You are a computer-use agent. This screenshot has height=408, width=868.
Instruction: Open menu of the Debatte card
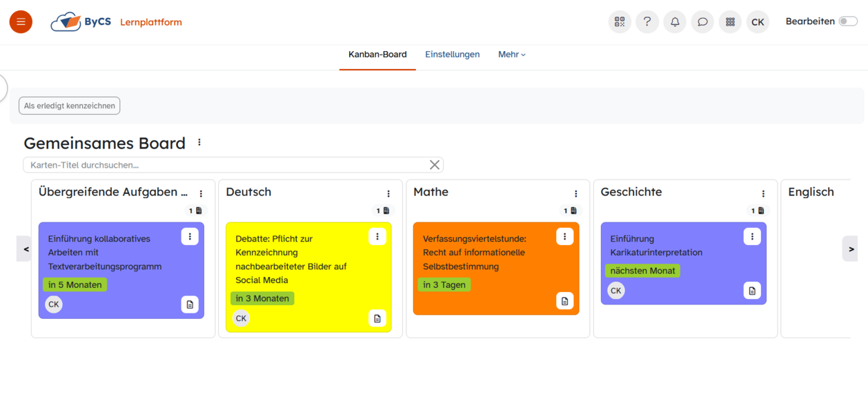pos(377,236)
